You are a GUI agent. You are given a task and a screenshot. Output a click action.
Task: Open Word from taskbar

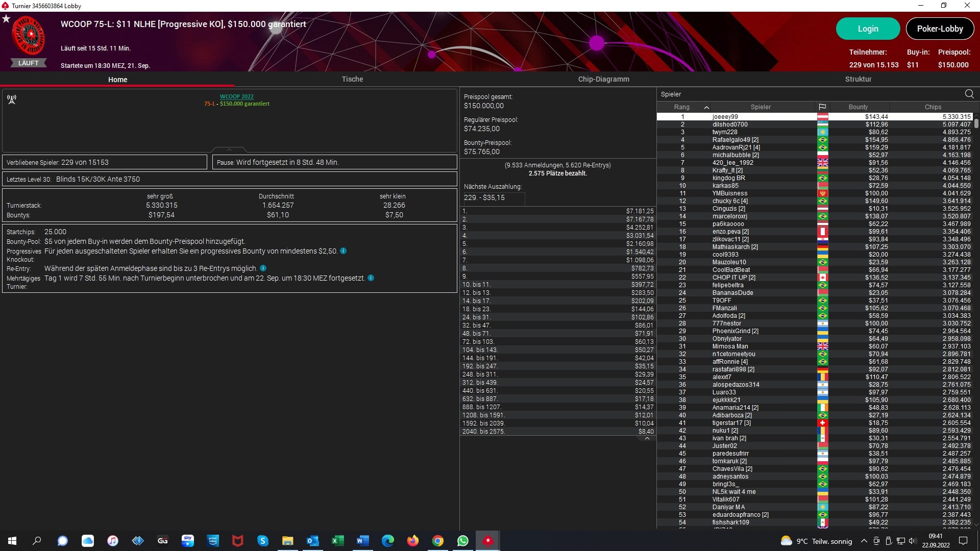point(363,541)
